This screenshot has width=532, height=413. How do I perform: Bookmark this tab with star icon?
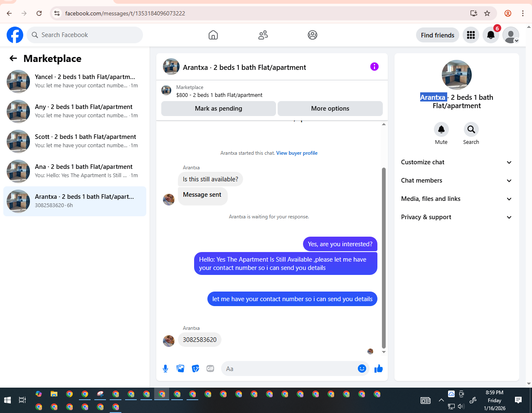tap(487, 13)
